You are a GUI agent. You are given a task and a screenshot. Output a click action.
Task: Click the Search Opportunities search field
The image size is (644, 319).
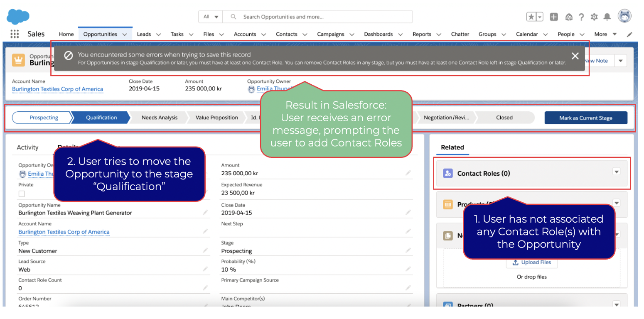[x=318, y=17]
